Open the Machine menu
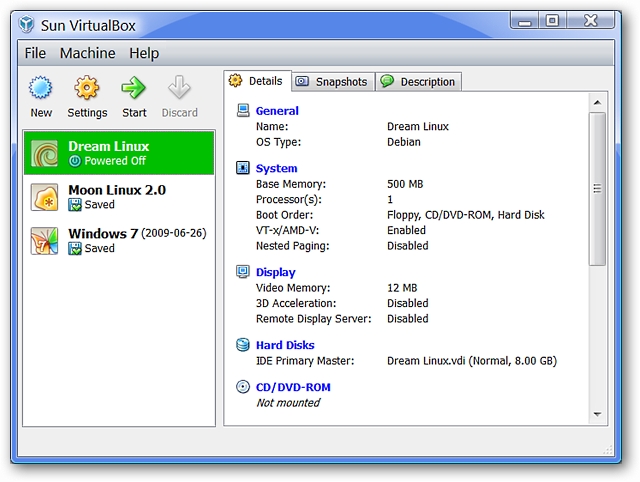The width and height of the screenshot is (640, 482). point(87,53)
